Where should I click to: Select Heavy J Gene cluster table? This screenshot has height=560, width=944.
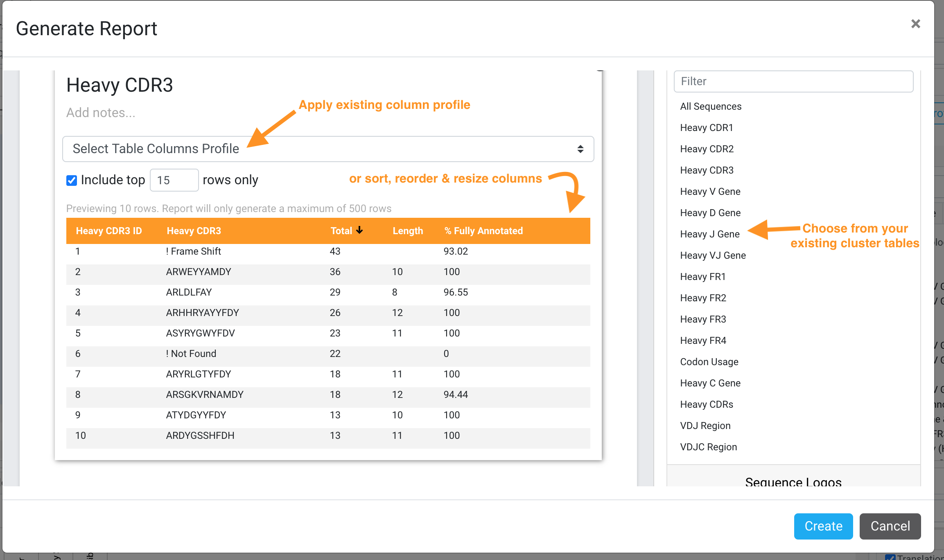[x=710, y=234]
